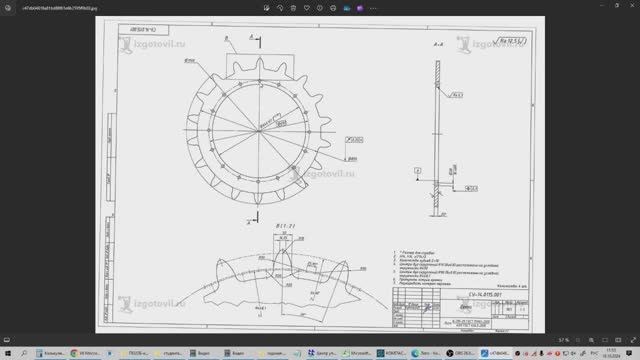Open Windows search from the taskbar
This screenshot has width=640, height=360.
pyautogui.click(x=24, y=353)
